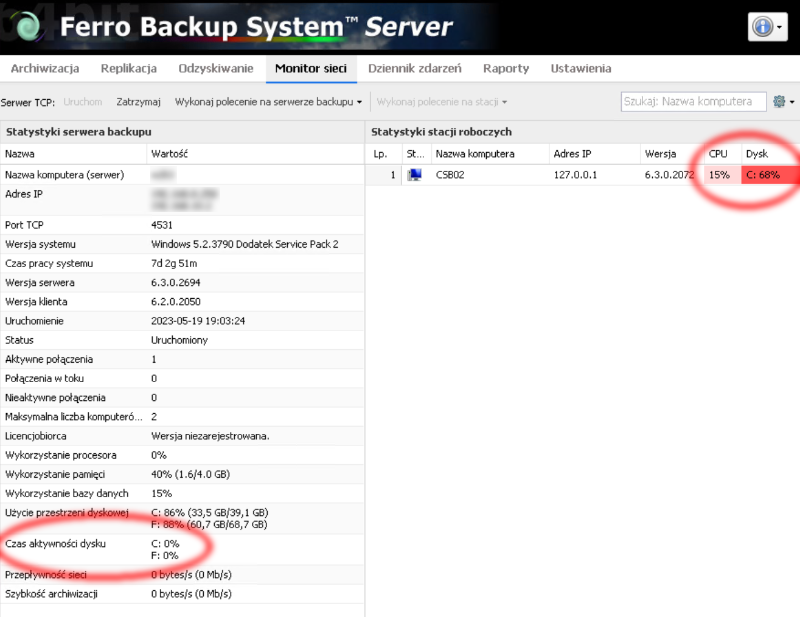Click the Adres IP column header
The height and width of the screenshot is (617, 800).
(x=573, y=154)
